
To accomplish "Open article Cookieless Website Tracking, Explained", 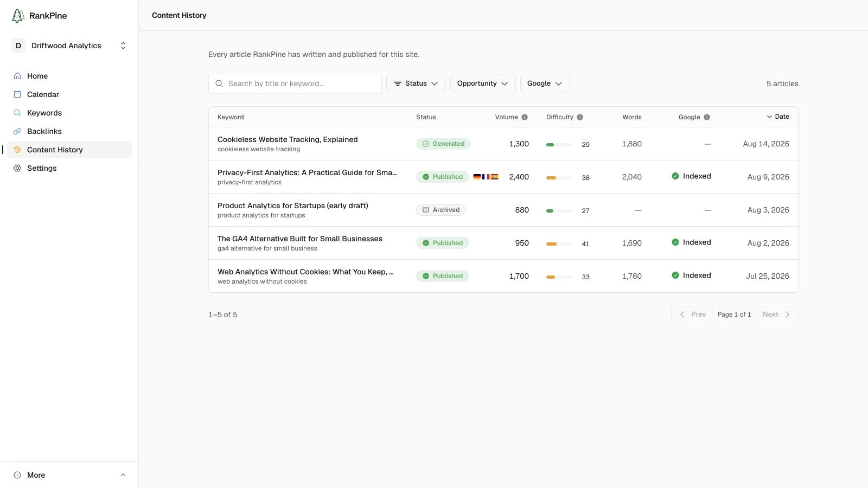I will pyautogui.click(x=288, y=139).
